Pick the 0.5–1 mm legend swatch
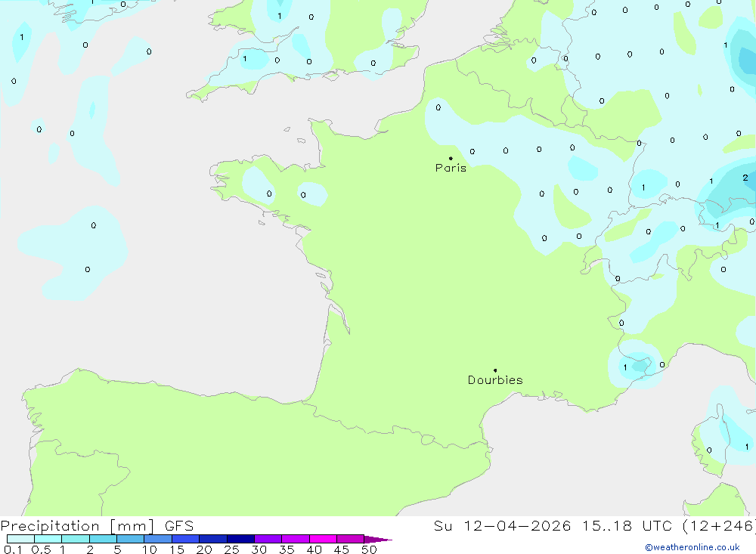The image size is (756, 554). (x=48, y=539)
